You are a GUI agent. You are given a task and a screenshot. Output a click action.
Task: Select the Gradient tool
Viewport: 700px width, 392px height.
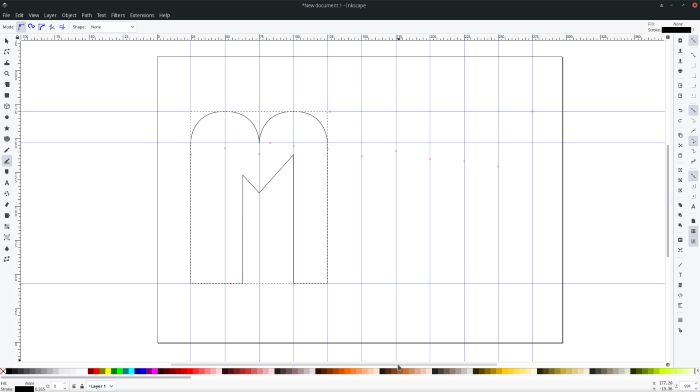click(x=7, y=226)
